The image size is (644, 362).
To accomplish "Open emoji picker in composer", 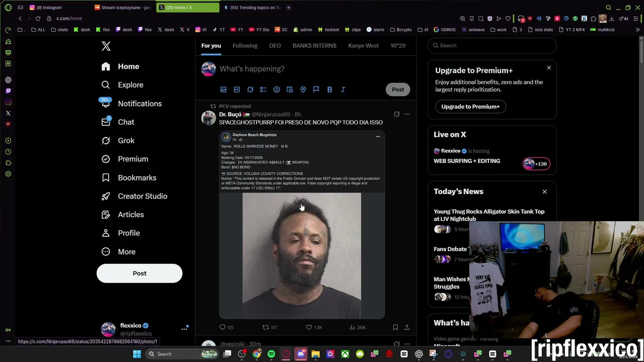I will [x=277, y=89].
